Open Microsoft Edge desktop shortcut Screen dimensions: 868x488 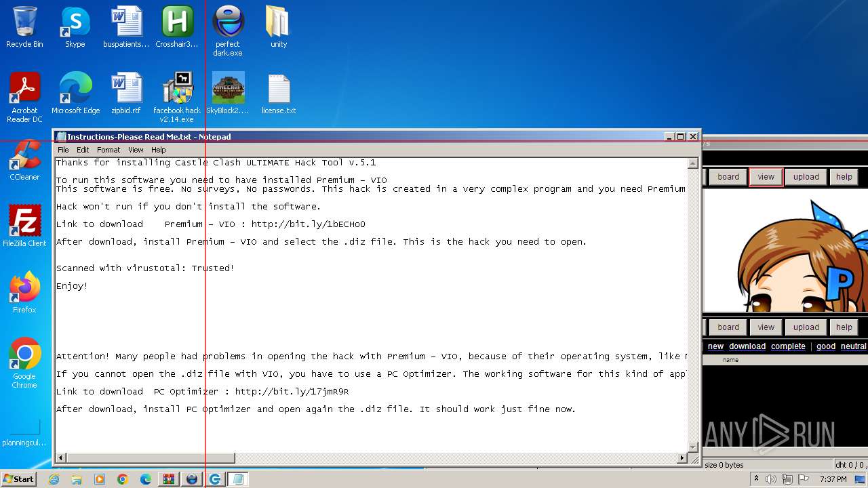pos(75,94)
